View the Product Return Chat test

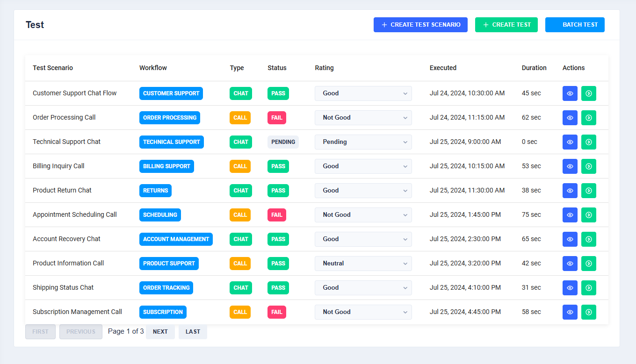(570, 191)
